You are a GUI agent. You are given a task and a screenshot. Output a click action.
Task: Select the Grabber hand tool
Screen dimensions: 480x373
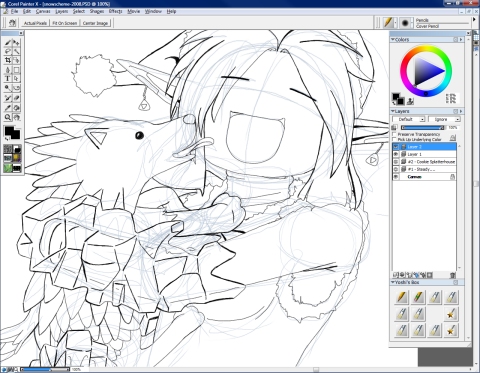pos(16,117)
